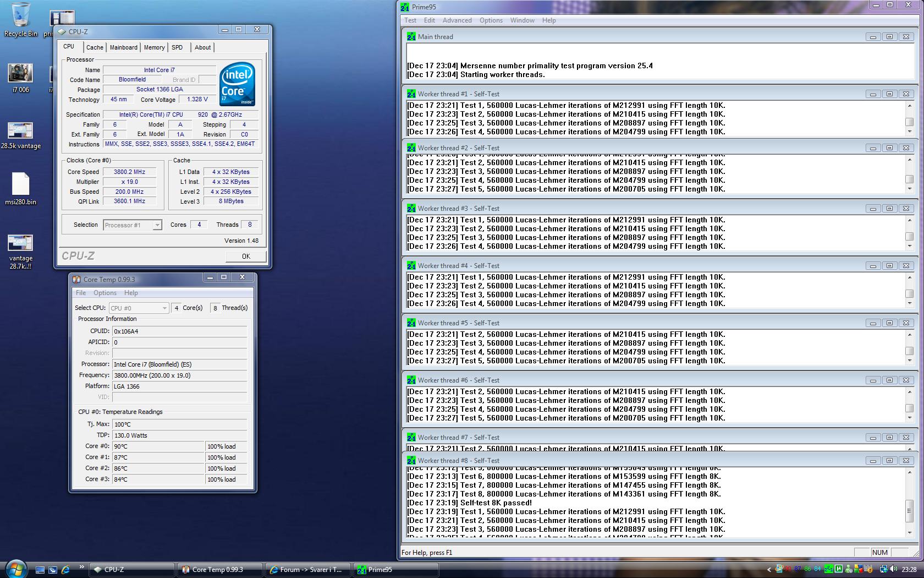The height and width of the screenshot is (578, 924).
Task: Click the uTorrent tray icon
Action: (x=839, y=569)
